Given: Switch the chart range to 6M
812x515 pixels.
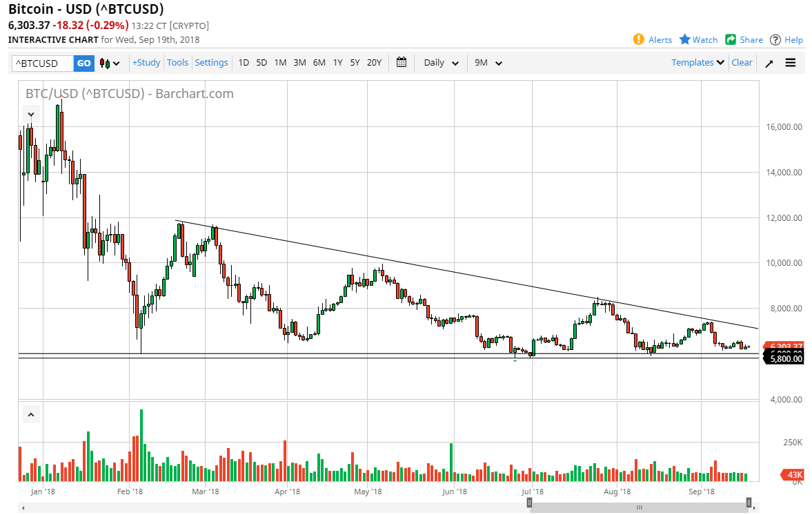Looking at the screenshot, I should pyautogui.click(x=319, y=62).
